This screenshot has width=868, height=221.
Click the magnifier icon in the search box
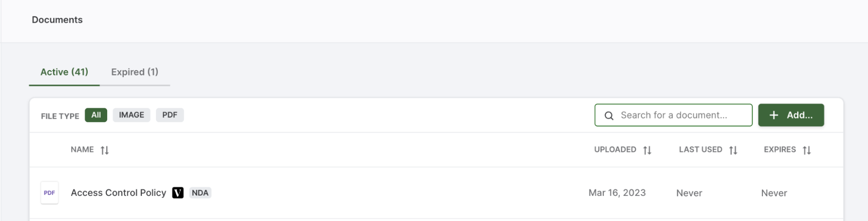(609, 116)
